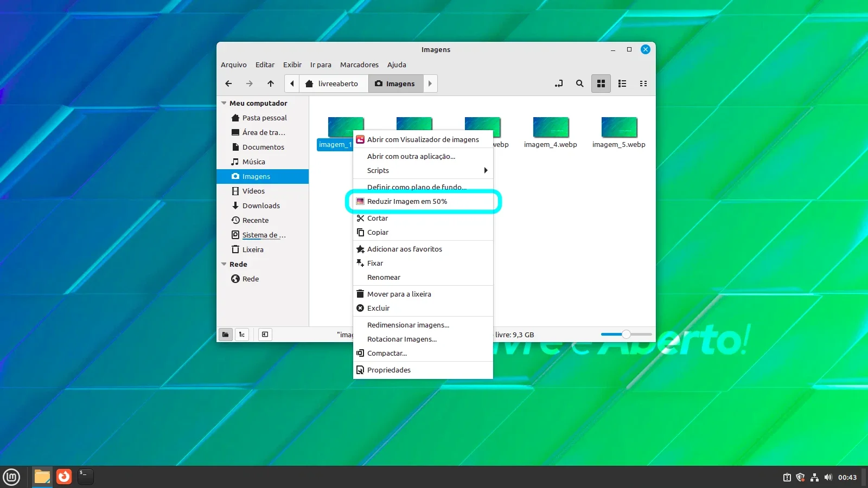
Task: Open the Ir para menu
Action: [x=321, y=65]
